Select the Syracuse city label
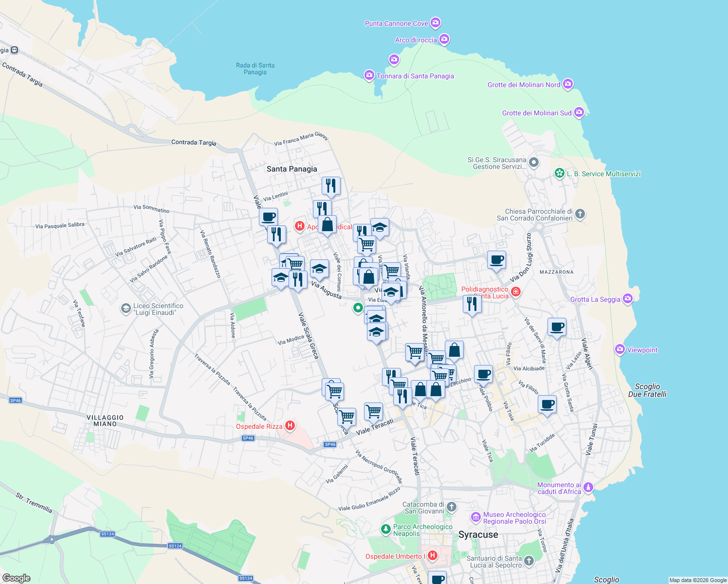728x584 pixels. pyautogui.click(x=478, y=534)
